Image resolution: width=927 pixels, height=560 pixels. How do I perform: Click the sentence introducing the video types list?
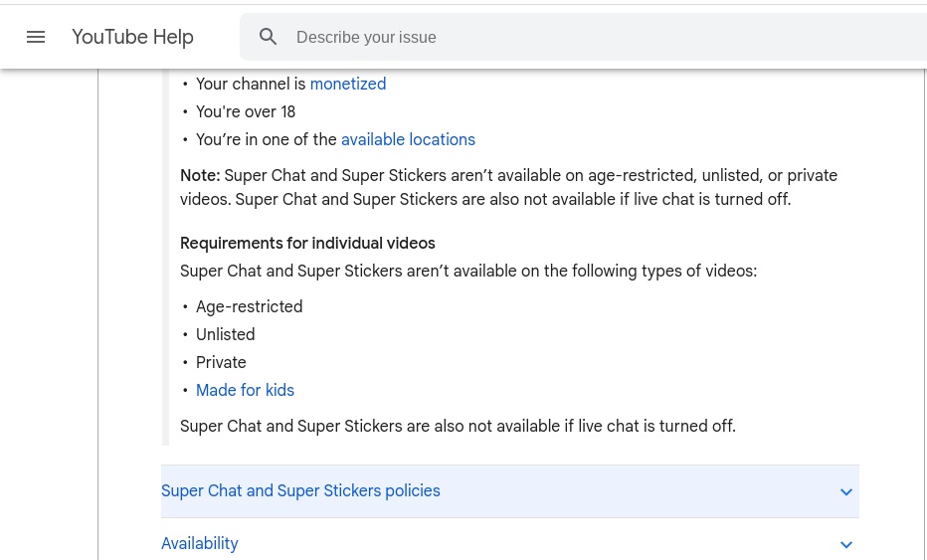pos(468,272)
